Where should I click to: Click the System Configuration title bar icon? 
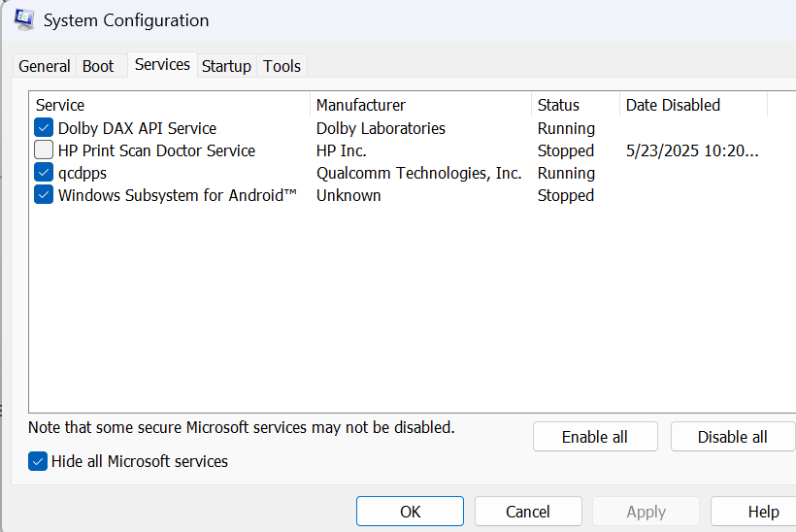coord(24,19)
